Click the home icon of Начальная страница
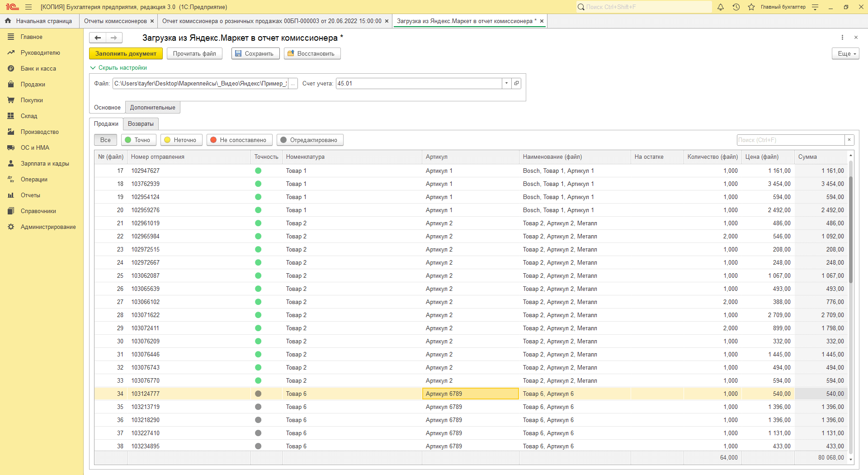Viewport: 868px width, 475px height. (8, 21)
